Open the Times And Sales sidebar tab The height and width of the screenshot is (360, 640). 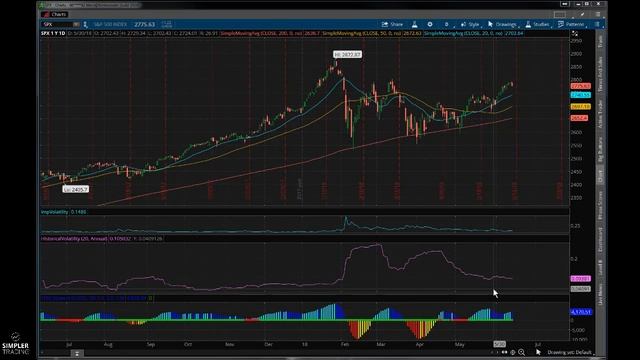click(x=600, y=74)
